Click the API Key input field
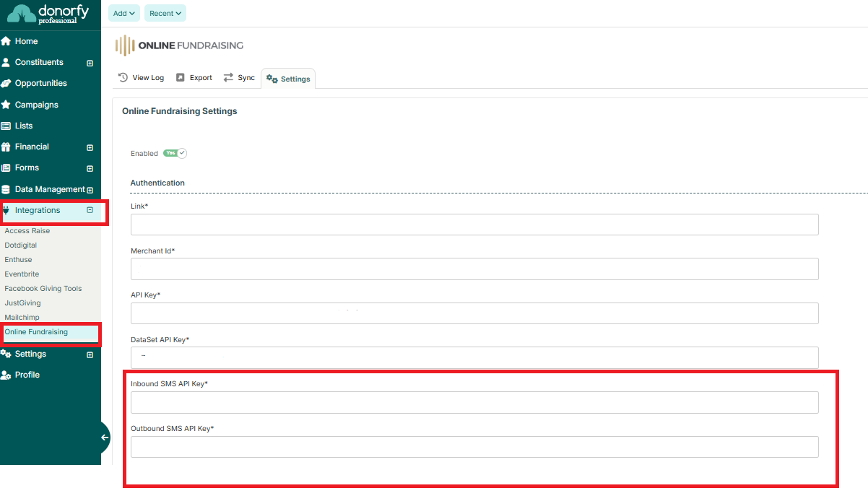The height and width of the screenshot is (496, 868). pyautogui.click(x=474, y=313)
